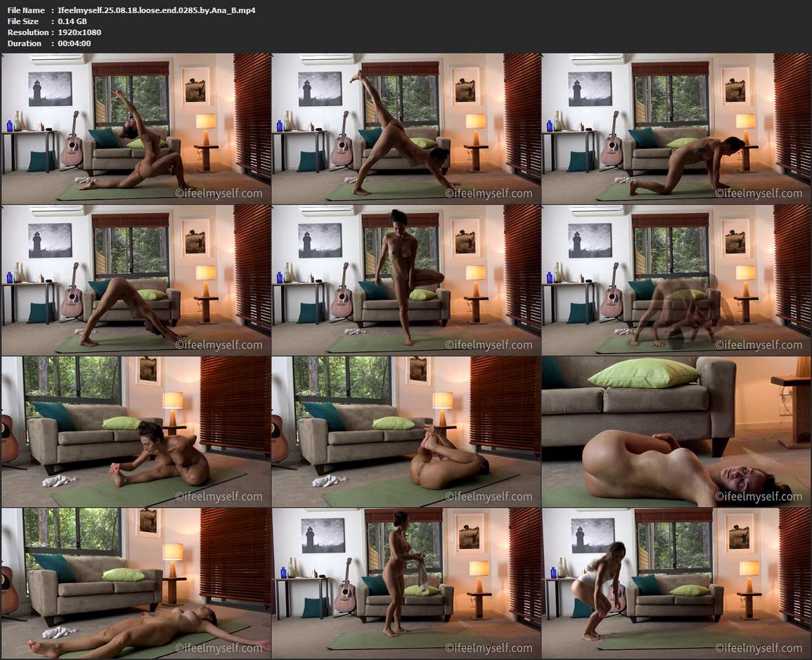Select the first thumbnail in the top row
812x660 pixels.
[x=136, y=128]
